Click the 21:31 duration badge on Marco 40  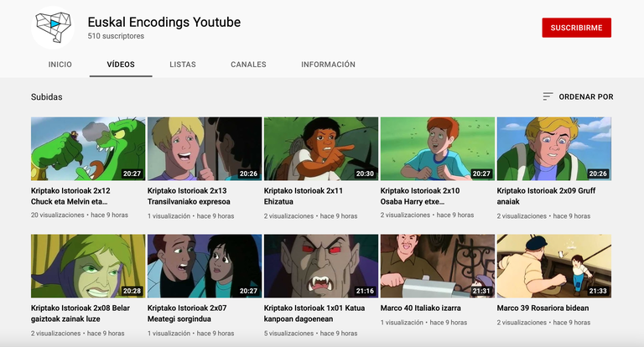(481, 291)
